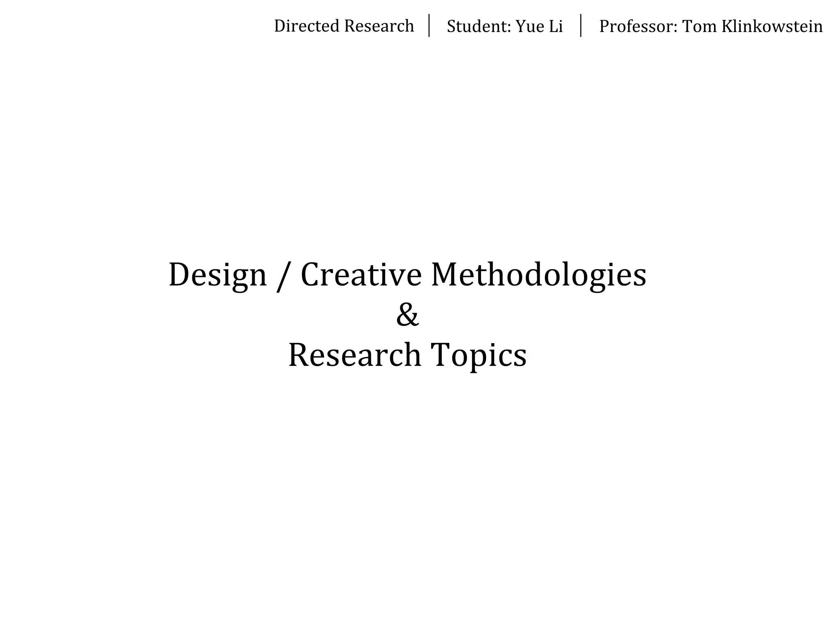
Task: Click the word 'Design' in the title
Action: coord(218,276)
